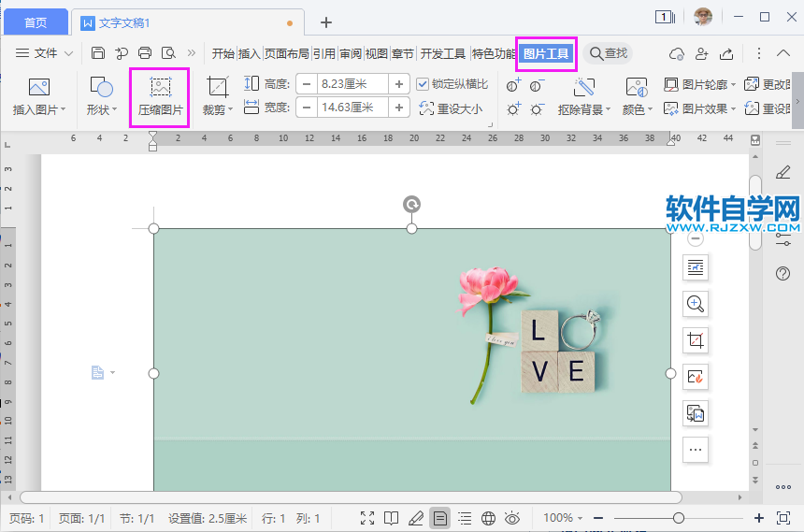Click the floating zoom preview magnifier icon
Screen dimensions: 804x532
[695, 304]
